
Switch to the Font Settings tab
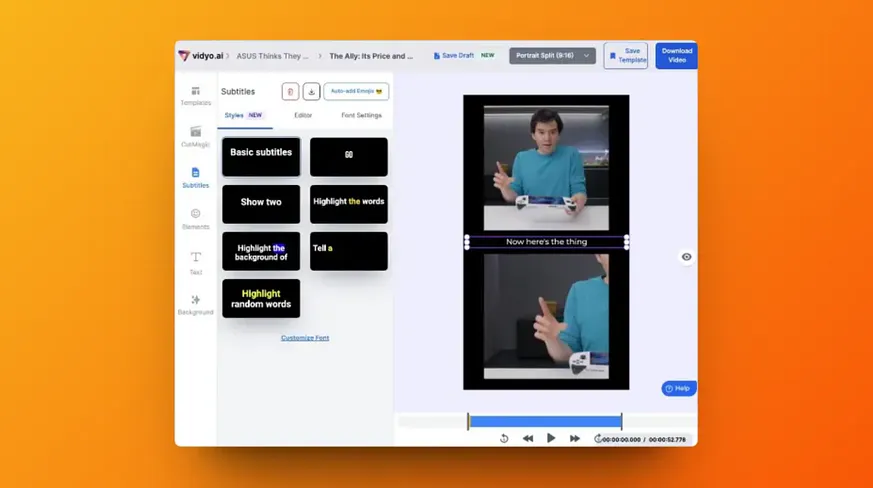coord(361,115)
